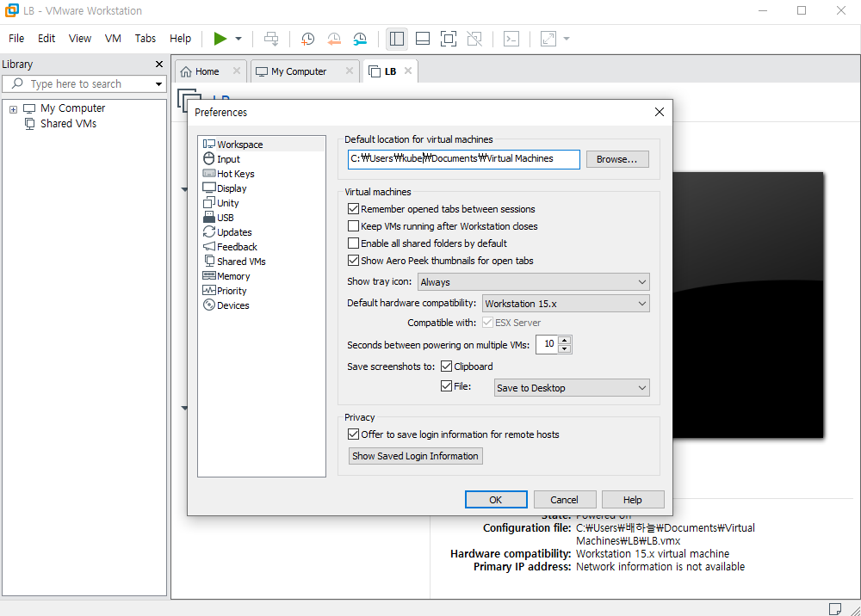861x616 pixels.
Task: Open the Edit menu
Action: [46, 39]
